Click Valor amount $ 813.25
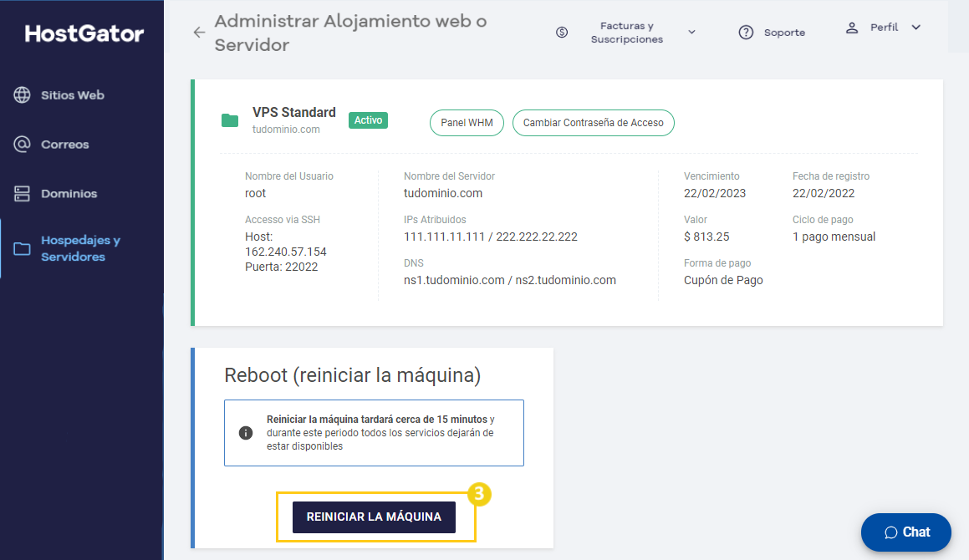 pos(706,237)
